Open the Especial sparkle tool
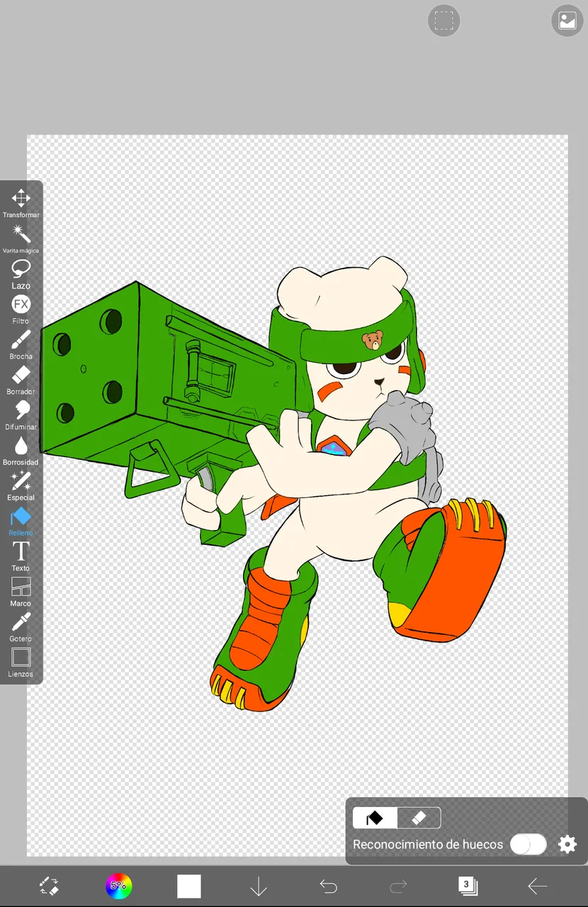Screen dimensions: 588x907 pos(21,485)
